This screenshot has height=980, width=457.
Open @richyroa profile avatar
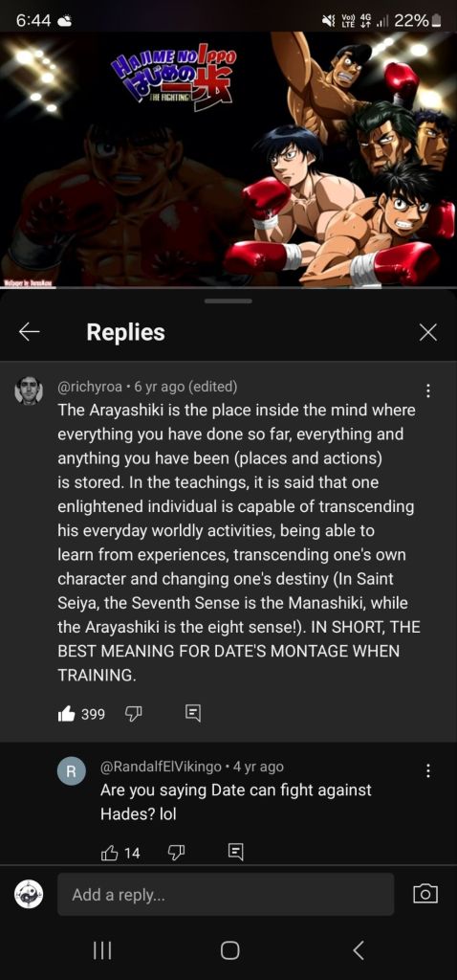(x=29, y=390)
